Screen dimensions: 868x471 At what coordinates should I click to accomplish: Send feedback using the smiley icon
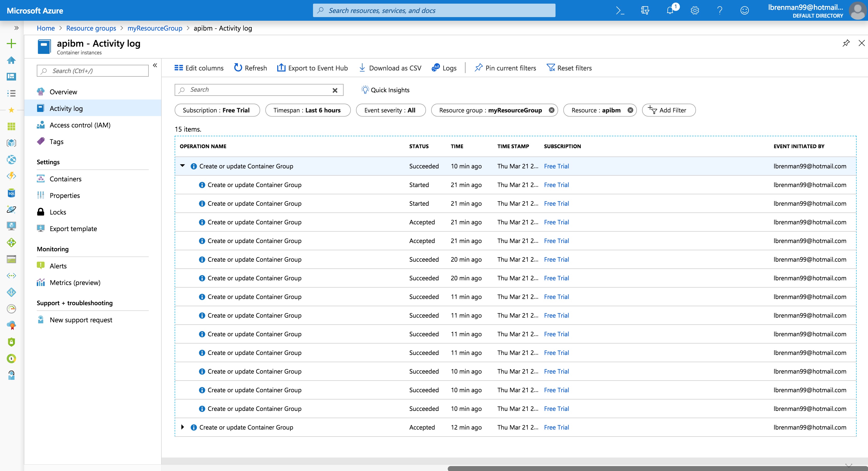(x=745, y=10)
